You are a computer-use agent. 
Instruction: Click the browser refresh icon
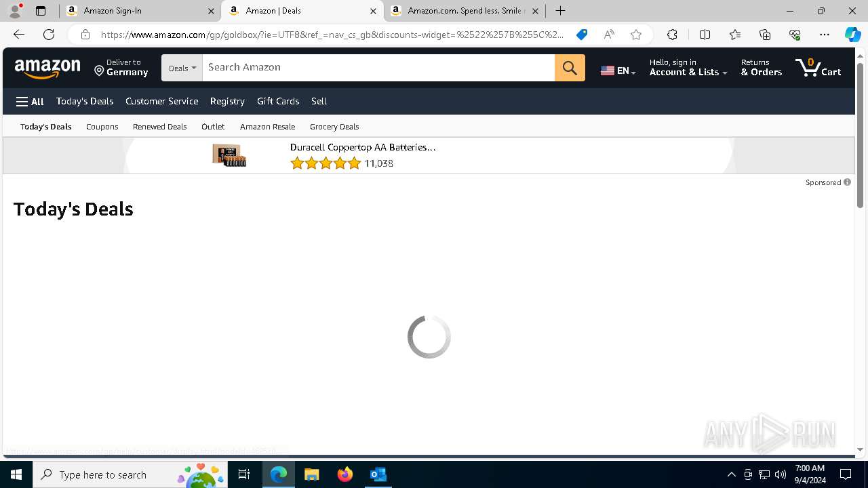(49, 35)
